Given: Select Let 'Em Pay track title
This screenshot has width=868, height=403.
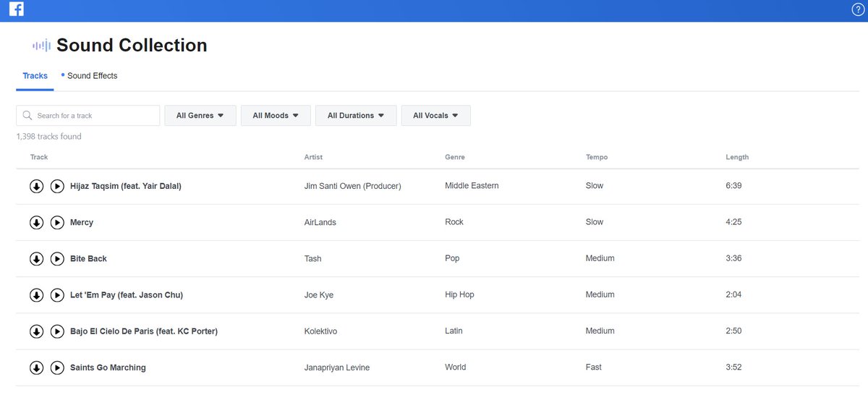Looking at the screenshot, I should pyautogui.click(x=127, y=294).
